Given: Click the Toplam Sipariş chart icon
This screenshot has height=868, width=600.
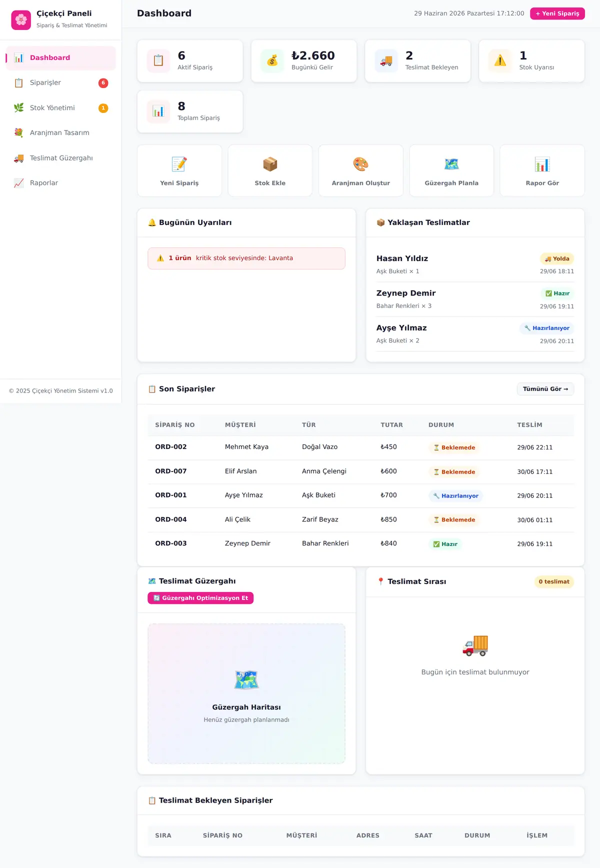Looking at the screenshot, I should tap(158, 111).
